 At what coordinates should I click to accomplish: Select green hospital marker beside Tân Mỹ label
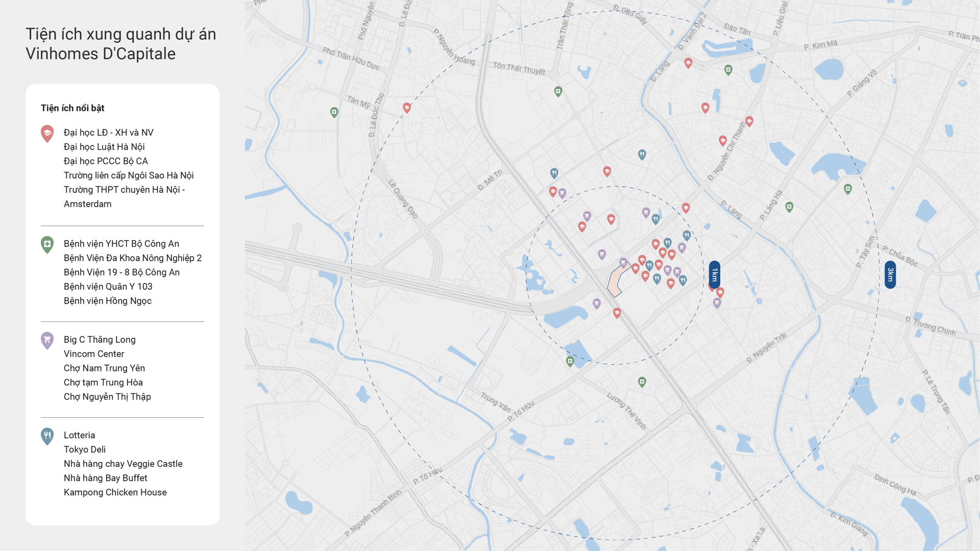(334, 113)
